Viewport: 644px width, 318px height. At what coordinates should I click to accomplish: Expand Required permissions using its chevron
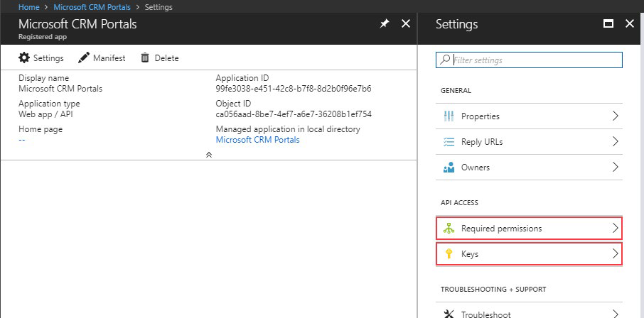tap(616, 228)
